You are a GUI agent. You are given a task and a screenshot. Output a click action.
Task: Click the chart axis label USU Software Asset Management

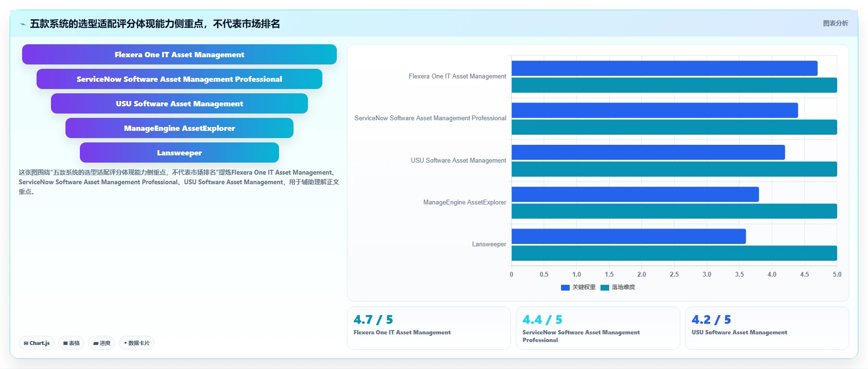[459, 160]
